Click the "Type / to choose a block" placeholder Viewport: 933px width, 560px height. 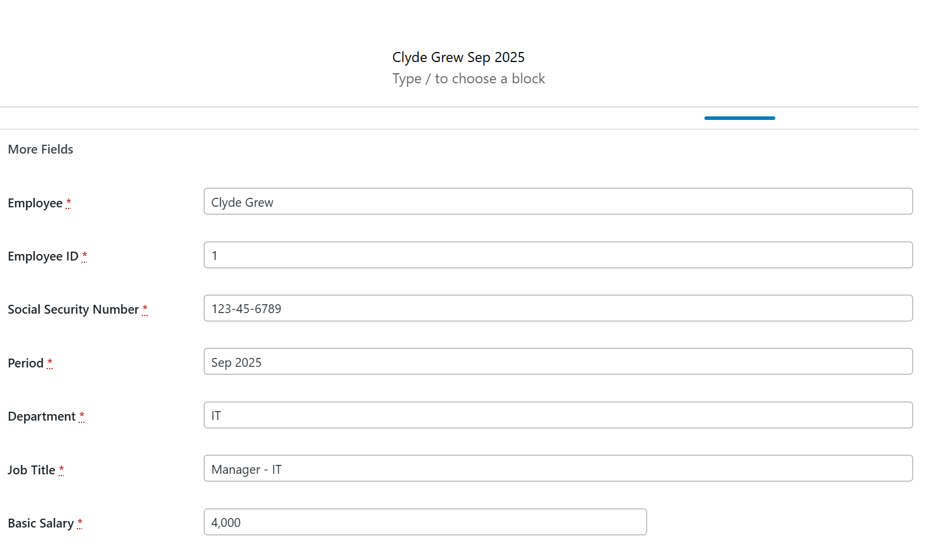click(x=469, y=79)
